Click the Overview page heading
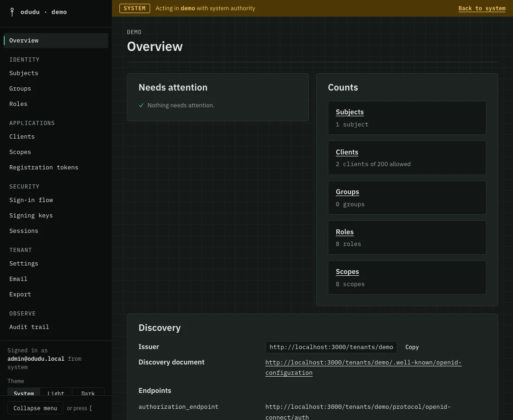The width and height of the screenshot is (513, 420). tap(155, 47)
